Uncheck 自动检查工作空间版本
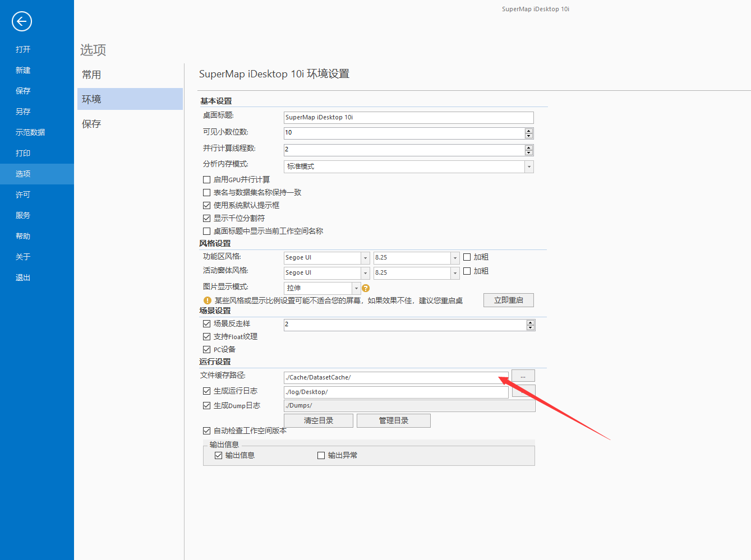Screen dimensions: 751x560 coord(206,431)
